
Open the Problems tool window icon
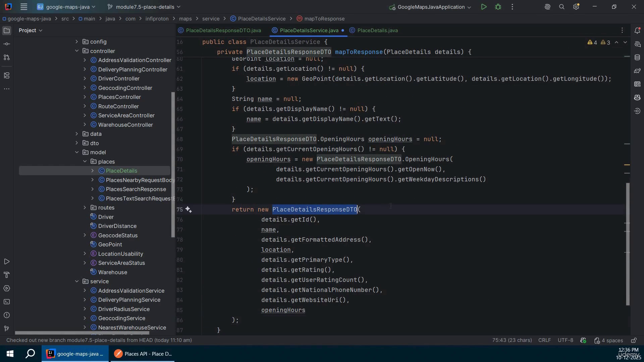(7, 315)
